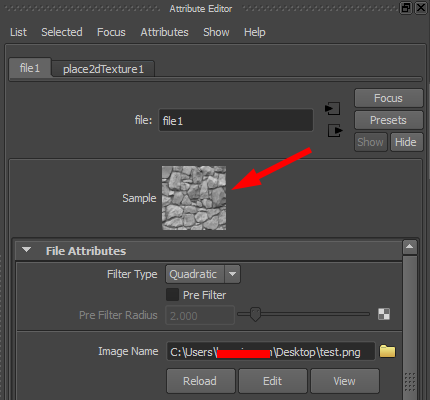Click the Image Name path field
430x400 pixels.
(271, 351)
